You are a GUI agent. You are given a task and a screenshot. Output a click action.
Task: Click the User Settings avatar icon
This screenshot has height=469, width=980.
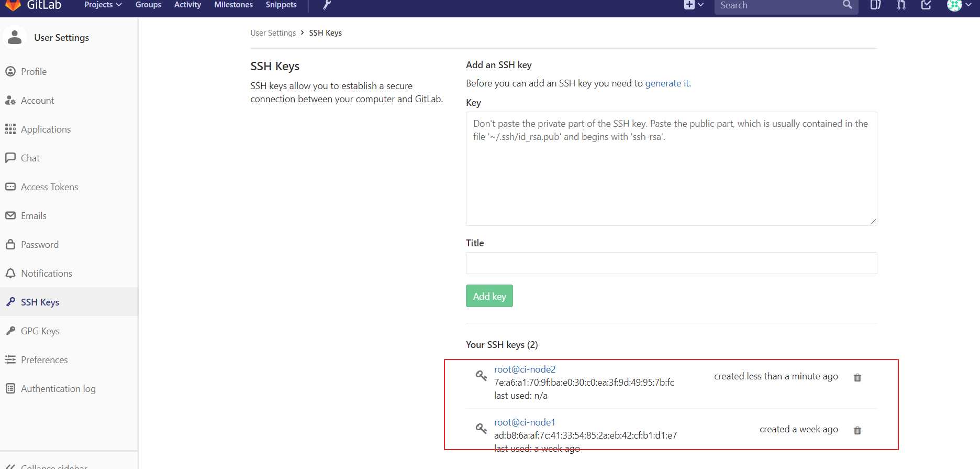[15, 37]
